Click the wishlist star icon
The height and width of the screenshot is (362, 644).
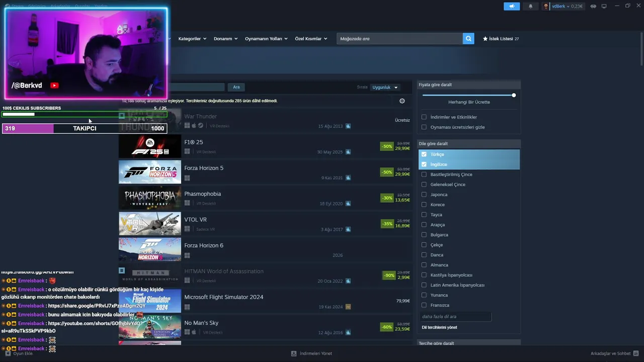485,39
